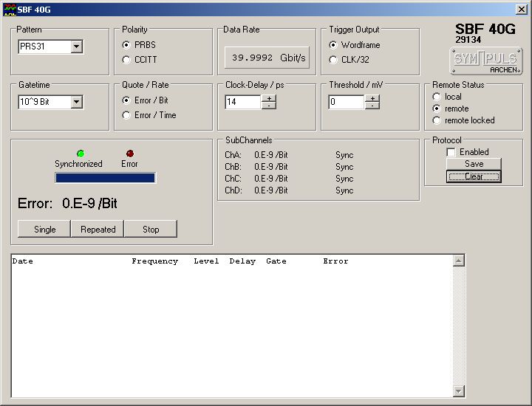The image size is (532, 406).
Task: Decrease Threshold with minus button
Action: click(x=372, y=106)
